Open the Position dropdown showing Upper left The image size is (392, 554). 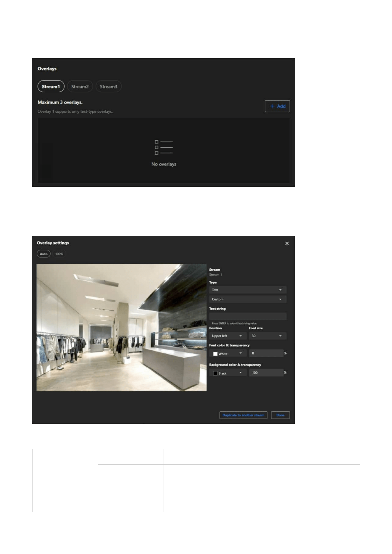pos(228,336)
